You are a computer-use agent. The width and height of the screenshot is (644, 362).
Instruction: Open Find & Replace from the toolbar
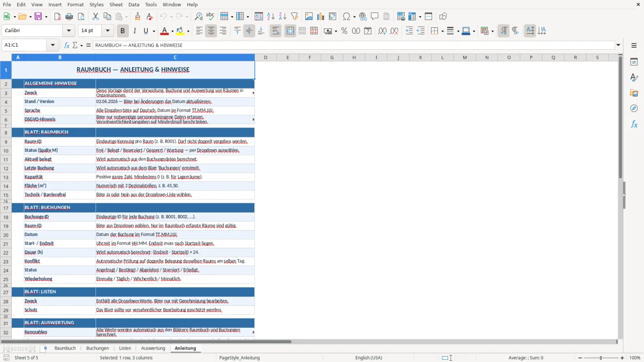coord(199,17)
